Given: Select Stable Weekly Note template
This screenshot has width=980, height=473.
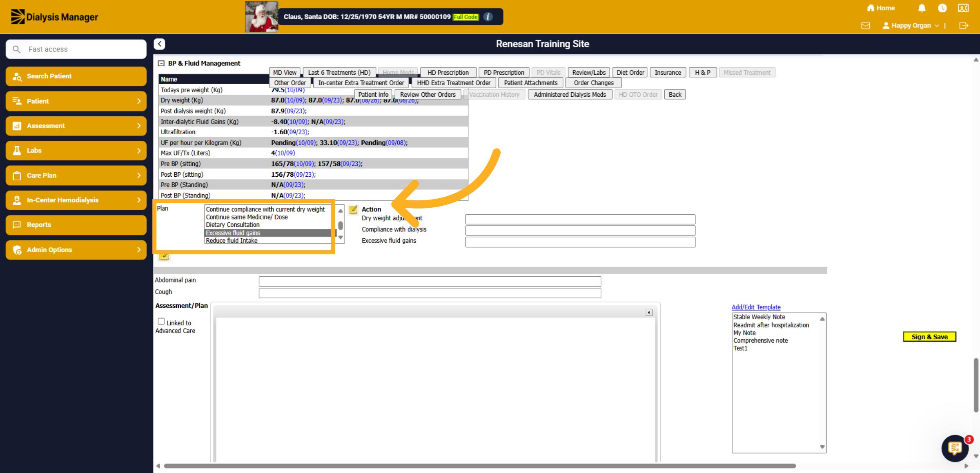Looking at the screenshot, I should [759, 317].
